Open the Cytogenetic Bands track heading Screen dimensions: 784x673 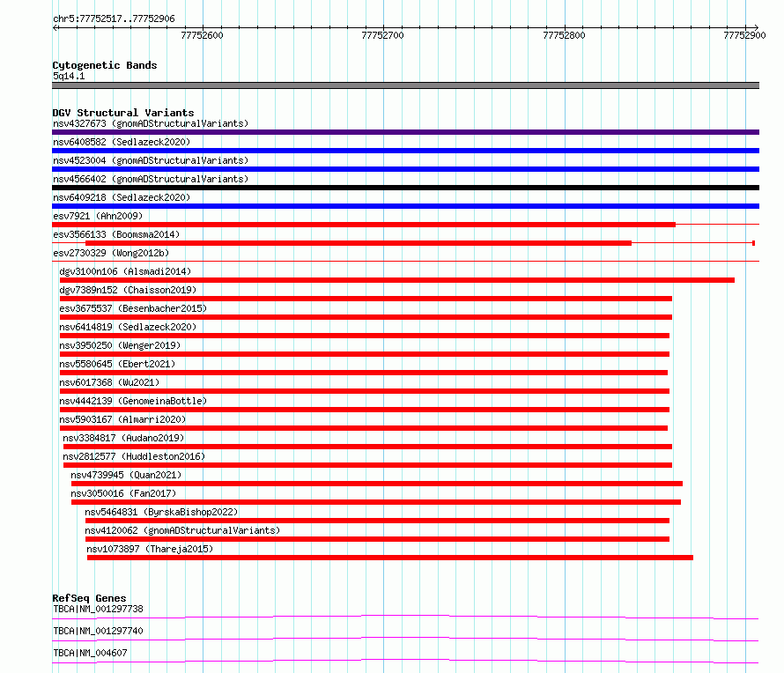105,65
